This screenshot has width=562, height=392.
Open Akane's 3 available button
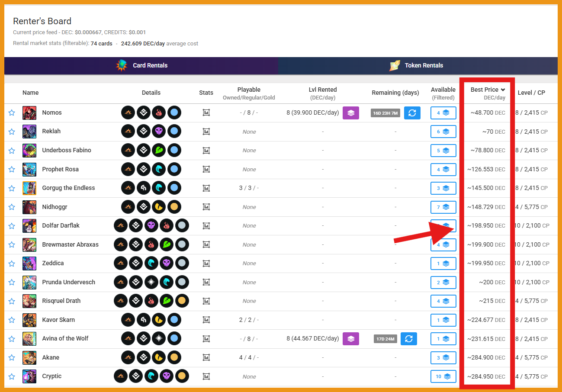point(443,357)
